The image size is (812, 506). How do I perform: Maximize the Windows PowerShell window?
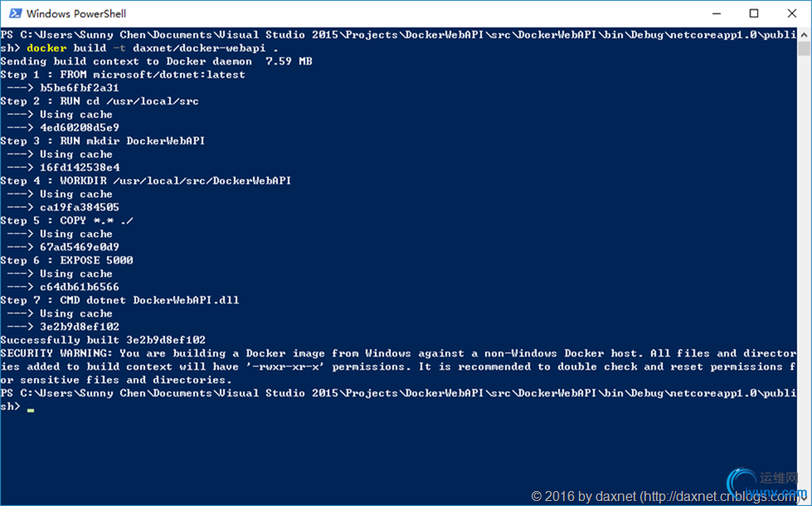click(754, 13)
